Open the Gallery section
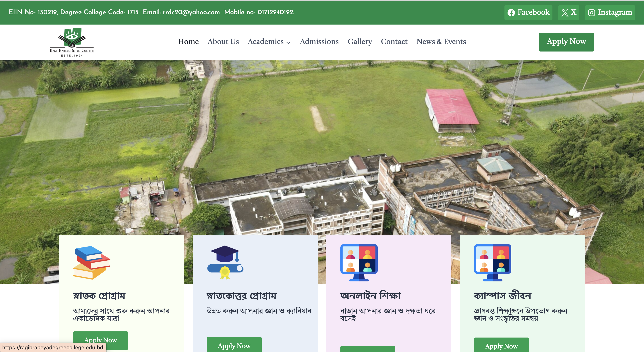644x352 pixels. pyautogui.click(x=360, y=42)
